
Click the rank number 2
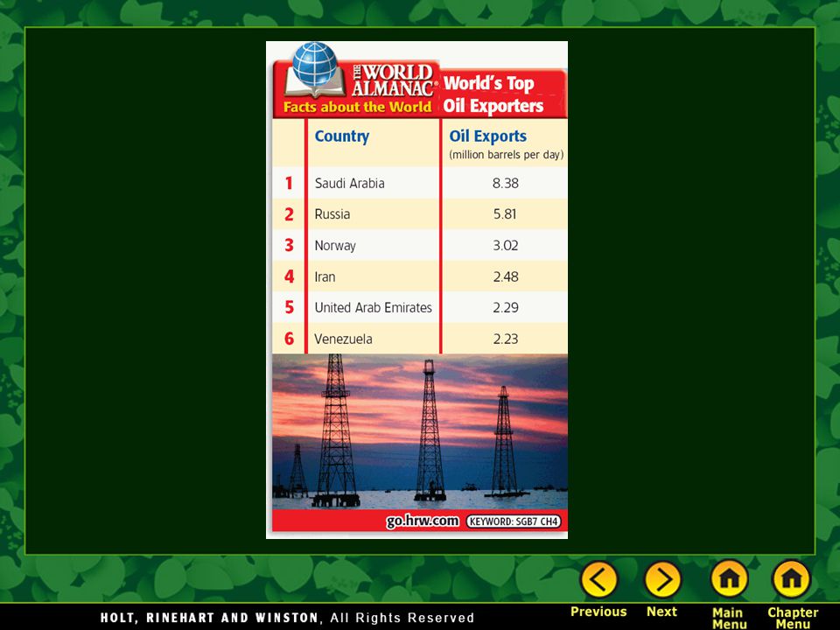tap(290, 214)
